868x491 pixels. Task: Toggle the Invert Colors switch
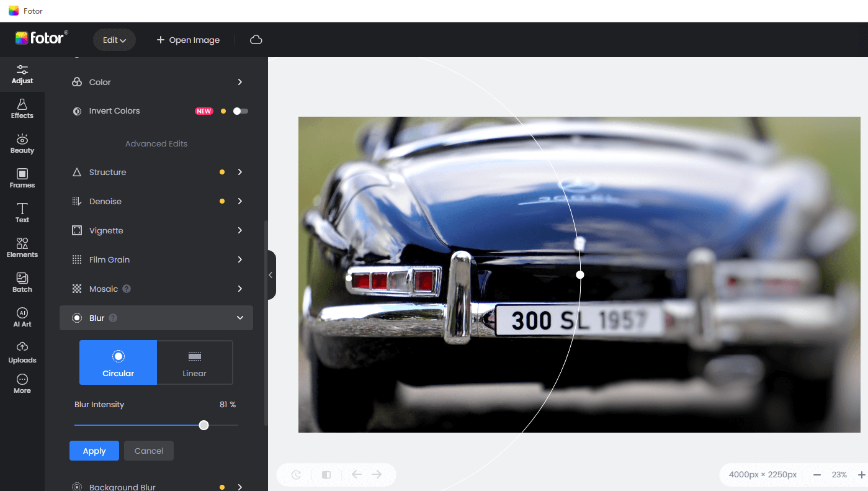point(241,111)
